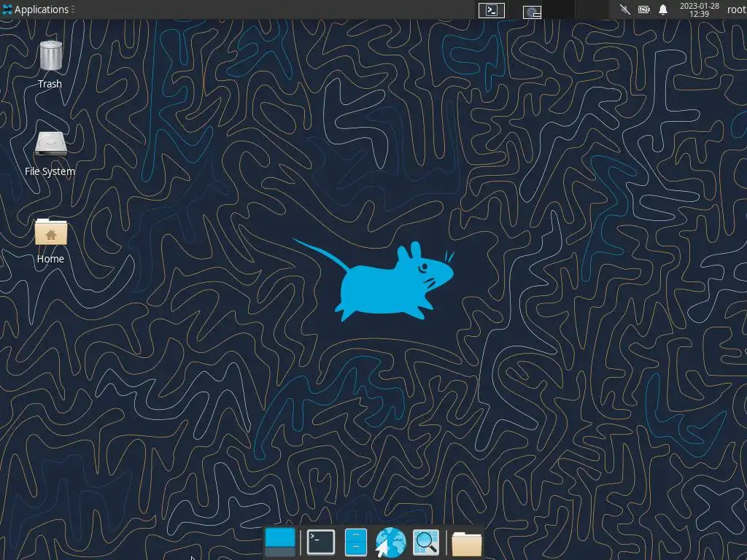
Task: Open the battery power manager icon
Action: click(643, 9)
